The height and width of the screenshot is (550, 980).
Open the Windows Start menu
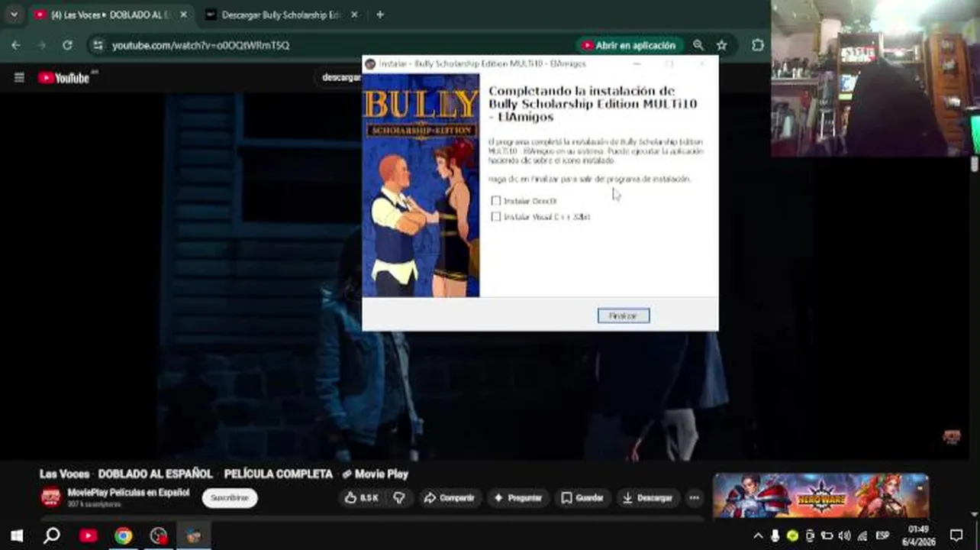(x=17, y=535)
